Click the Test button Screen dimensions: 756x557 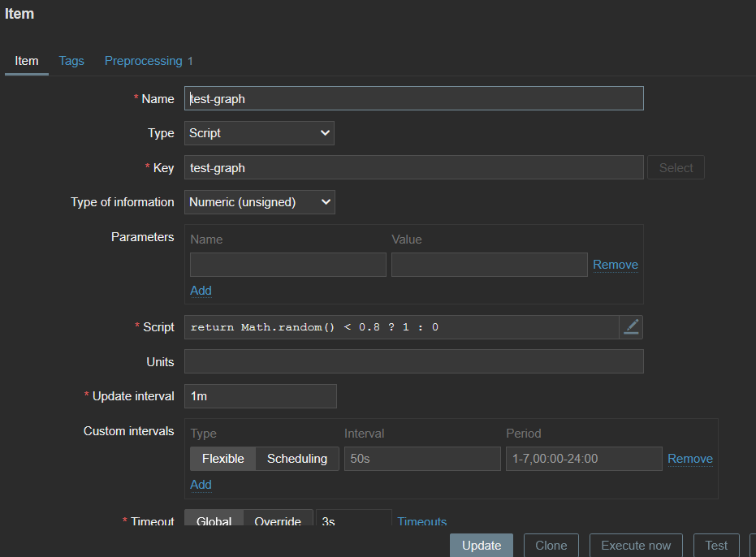[x=716, y=546]
